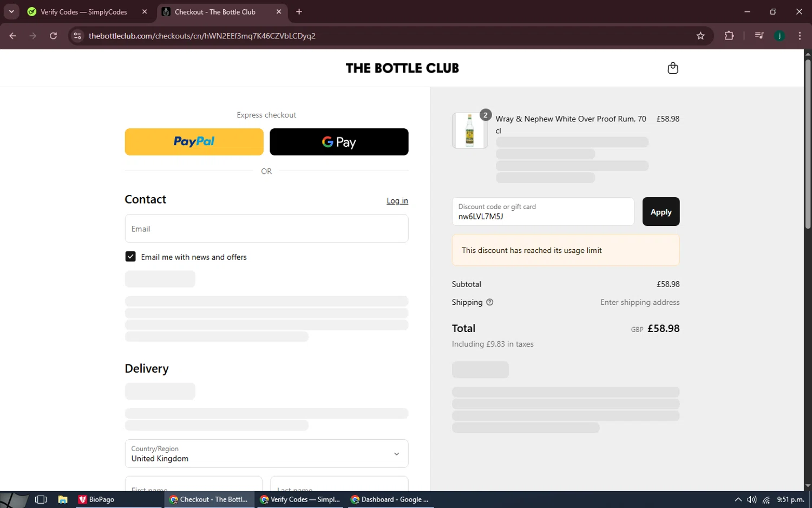Open Windows Task View in taskbar
The image size is (812, 508).
click(41, 499)
